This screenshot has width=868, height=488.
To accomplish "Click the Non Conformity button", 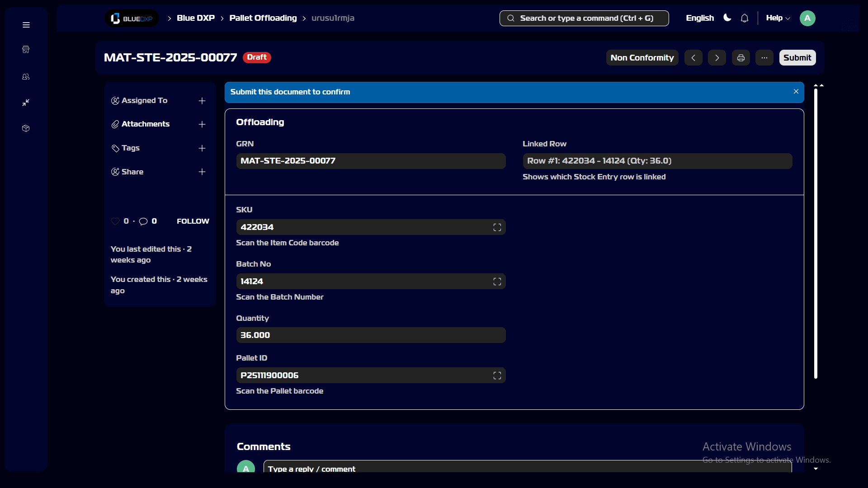I will click(x=642, y=57).
